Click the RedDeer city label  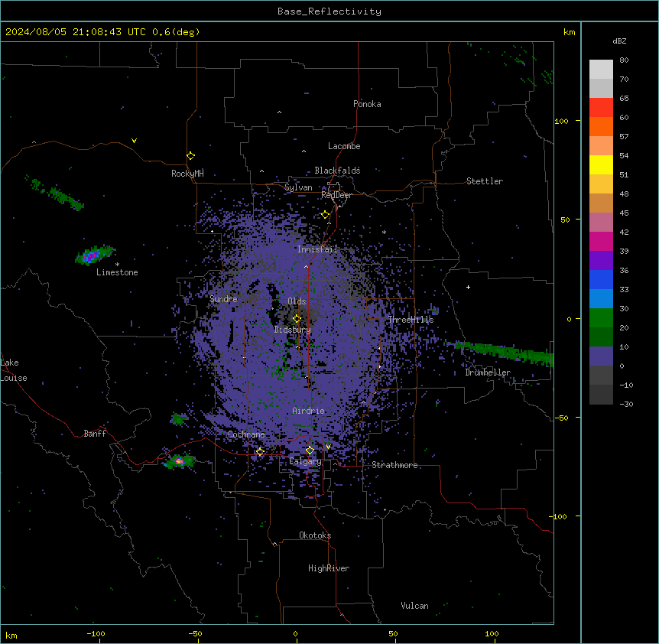point(336,195)
